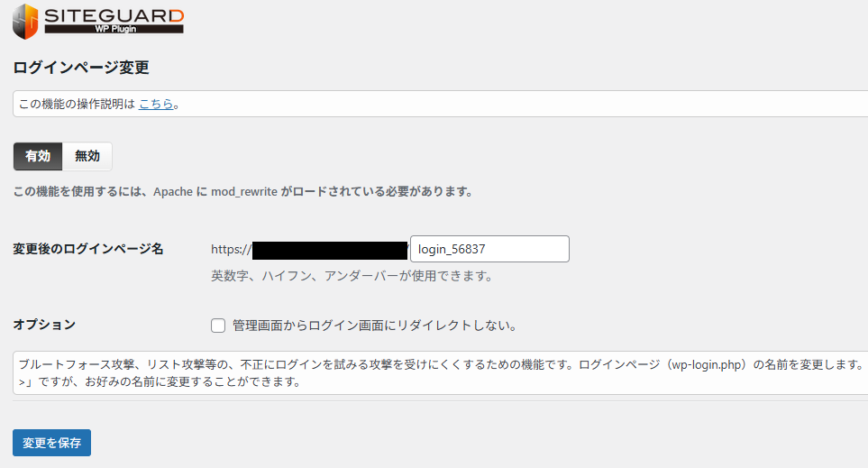The image size is (868, 468).
Task: Click the 変更後のログインページ名 field label
Action: click(88, 249)
